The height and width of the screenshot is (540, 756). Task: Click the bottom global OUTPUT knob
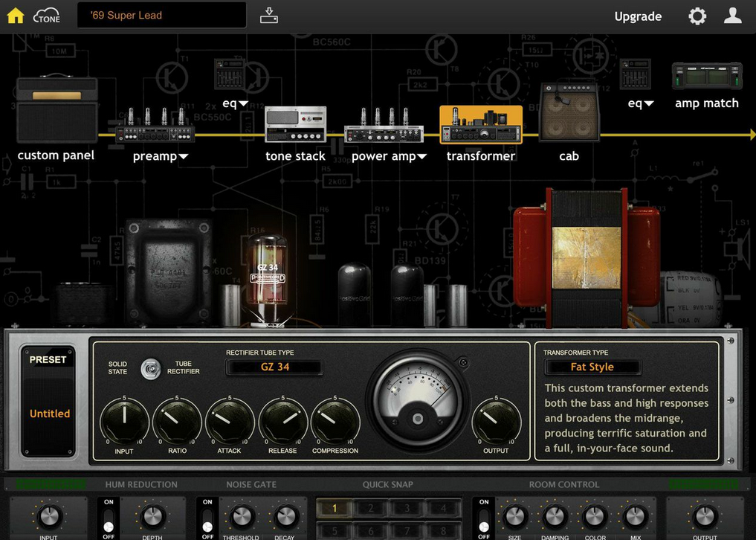pyautogui.click(x=705, y=516)
